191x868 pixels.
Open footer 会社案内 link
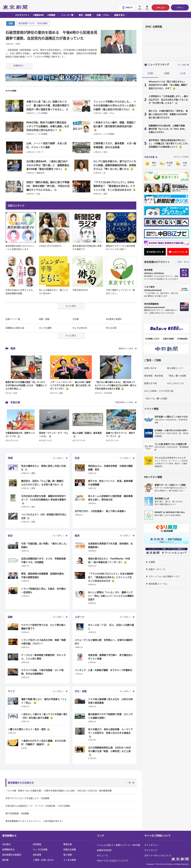(6, 844)
